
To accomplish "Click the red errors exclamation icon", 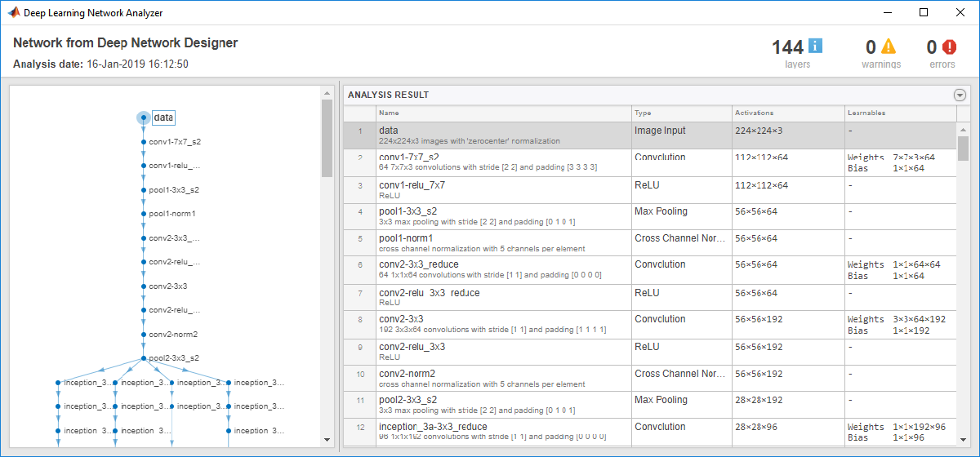I will click(949, 47).
